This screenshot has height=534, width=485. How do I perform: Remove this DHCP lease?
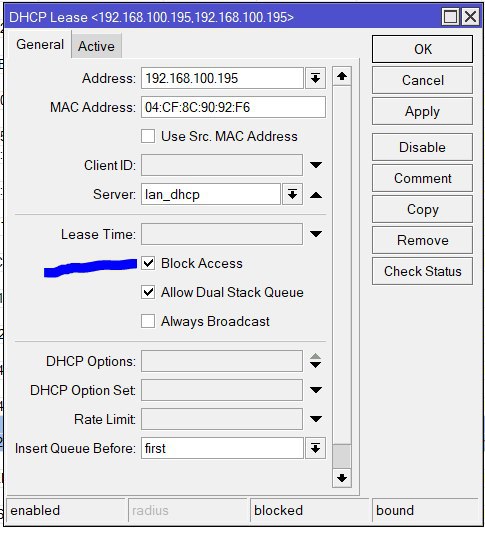pos(422,240)
